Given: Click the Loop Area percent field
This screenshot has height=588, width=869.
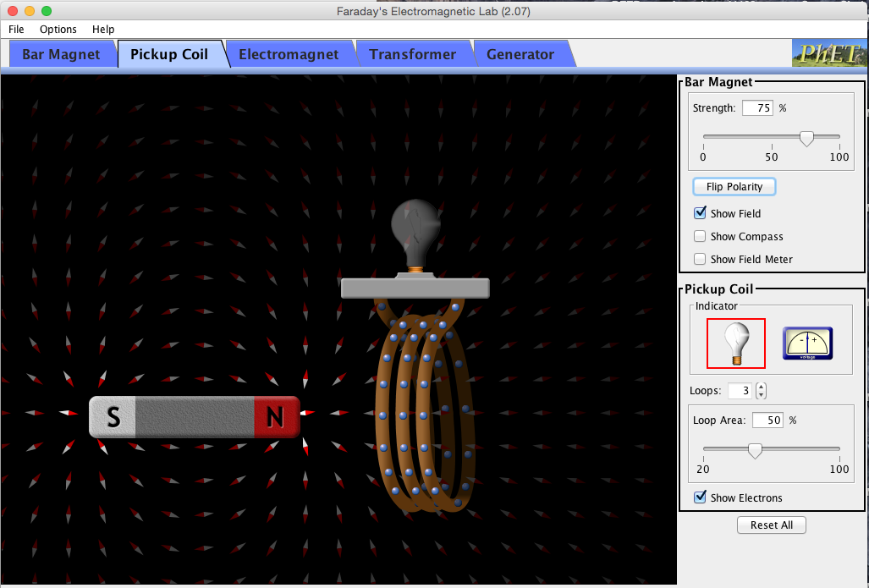Looking at the screenshot, I should (767, 420).
